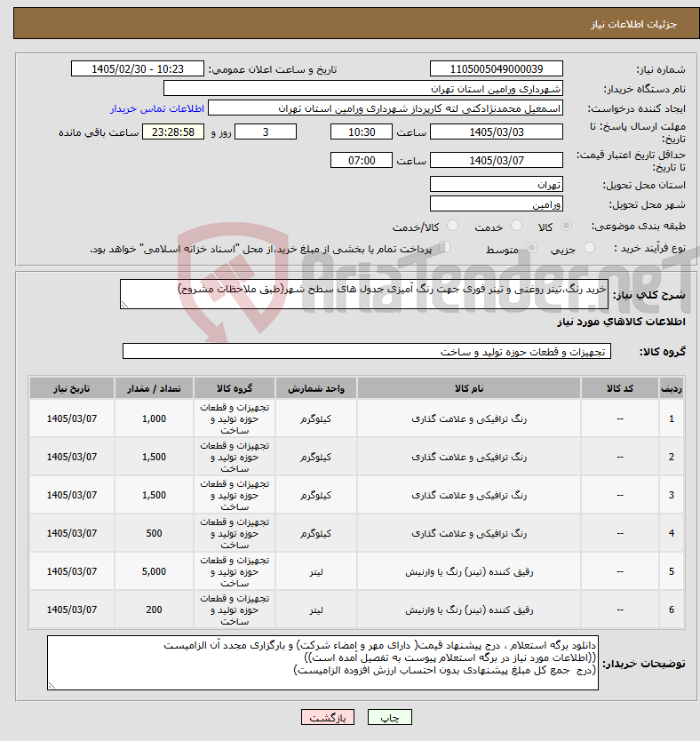This screenshot has height=741, width=700.
Task: Click the چاپ button
Action: coord(390,717)
